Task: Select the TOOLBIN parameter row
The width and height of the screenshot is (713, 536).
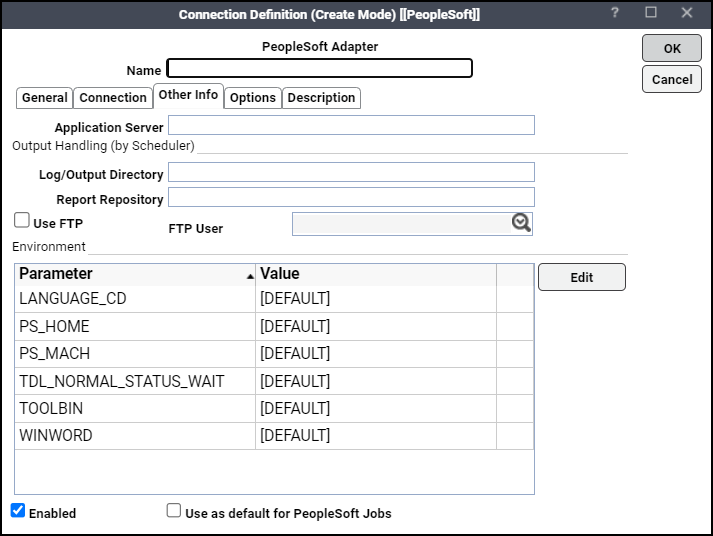Action: (274, 408)
